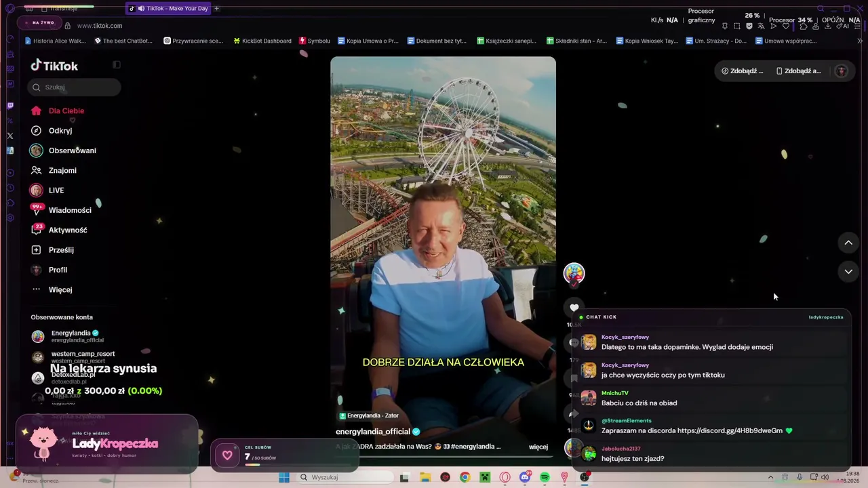868x488 pixels.
Task: Click the www.tiktok.com address bar
Action: 100,26
